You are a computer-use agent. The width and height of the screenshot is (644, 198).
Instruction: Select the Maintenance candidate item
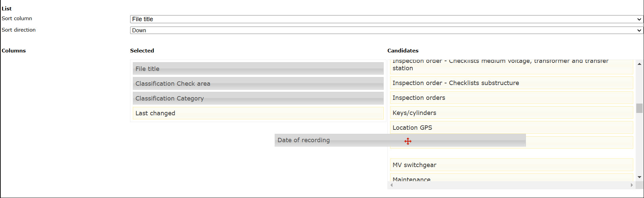pos(512,177)
